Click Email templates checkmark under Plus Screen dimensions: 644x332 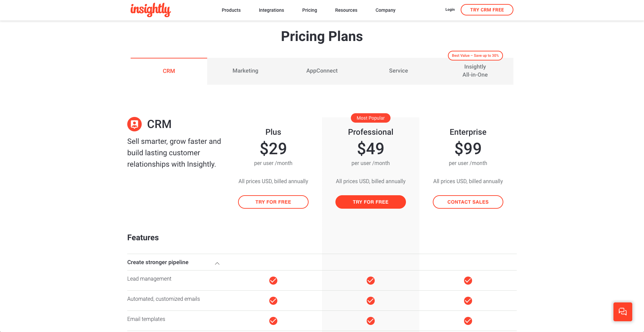[x=273, y=321]
